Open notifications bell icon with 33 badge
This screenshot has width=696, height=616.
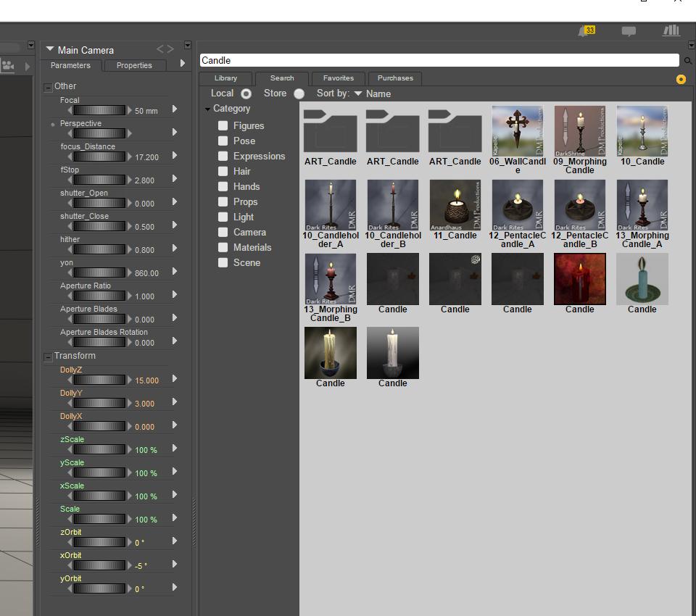(587, 30)
